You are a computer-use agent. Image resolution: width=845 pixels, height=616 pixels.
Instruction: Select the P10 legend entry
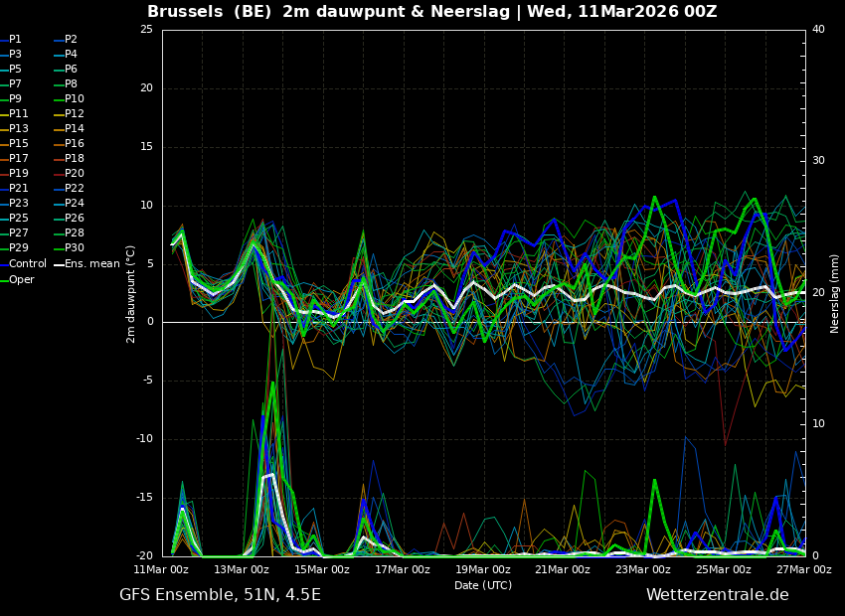click(69, 99)
